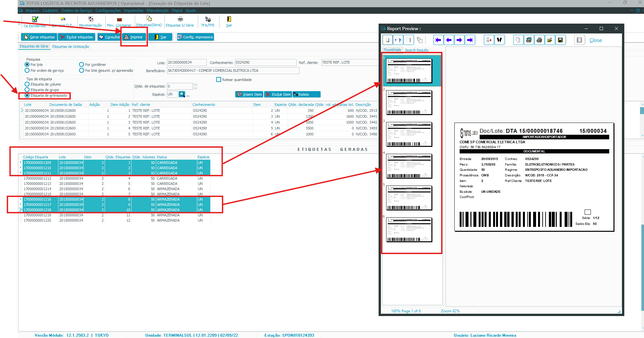
Task: Save the report with floppy disk icon
Action: coord(560,40)
